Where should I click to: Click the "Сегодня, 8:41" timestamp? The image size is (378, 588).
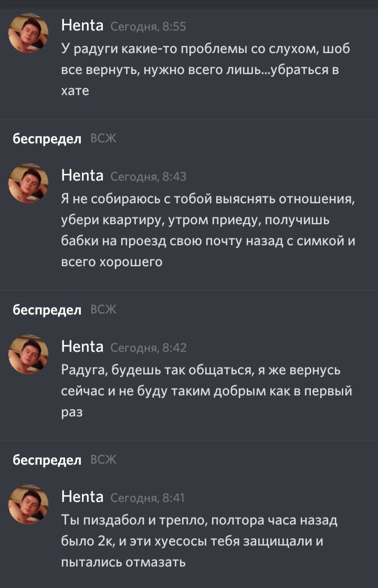147,498
